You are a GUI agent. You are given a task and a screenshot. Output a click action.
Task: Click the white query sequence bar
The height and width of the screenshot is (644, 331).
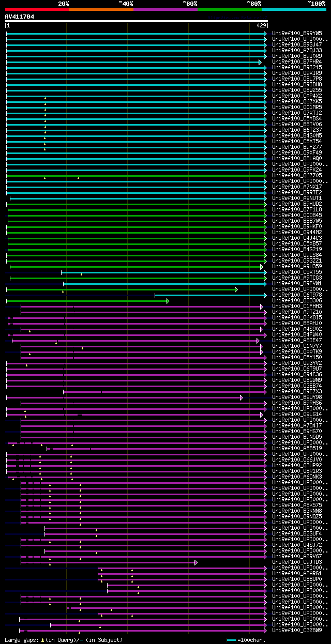136,21
